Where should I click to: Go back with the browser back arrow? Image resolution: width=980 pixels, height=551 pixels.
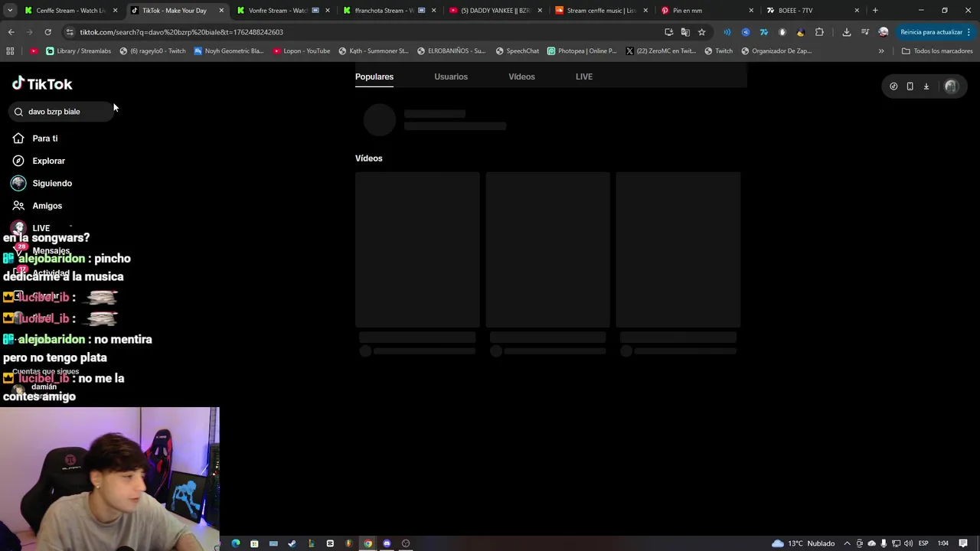click(x=11, y=32)
